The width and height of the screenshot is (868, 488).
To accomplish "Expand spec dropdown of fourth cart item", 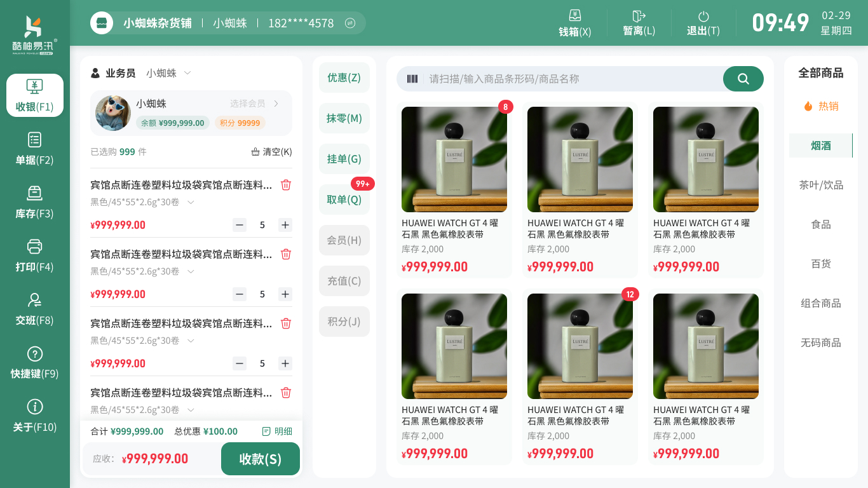I will pos(191,410).
